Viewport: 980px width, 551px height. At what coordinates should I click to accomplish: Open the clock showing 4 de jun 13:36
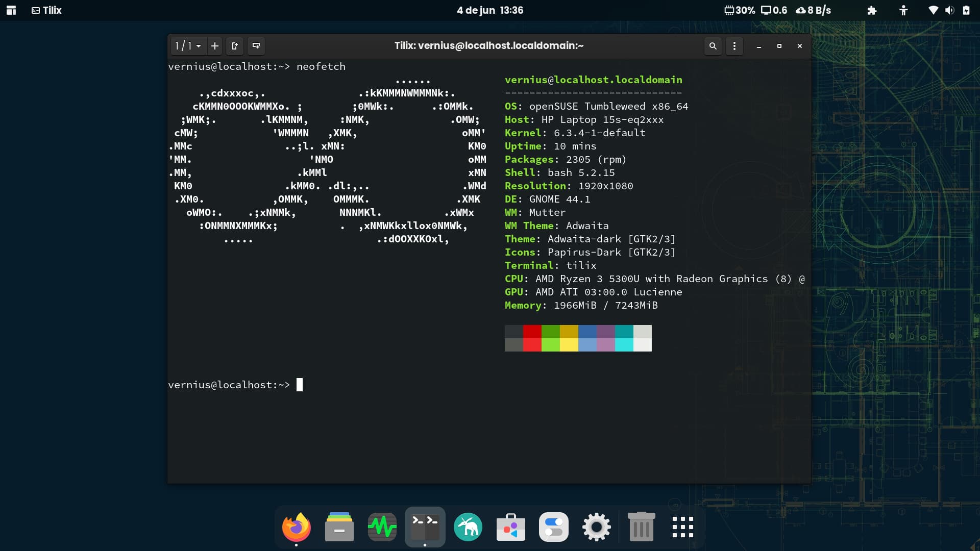coord(489,10)
